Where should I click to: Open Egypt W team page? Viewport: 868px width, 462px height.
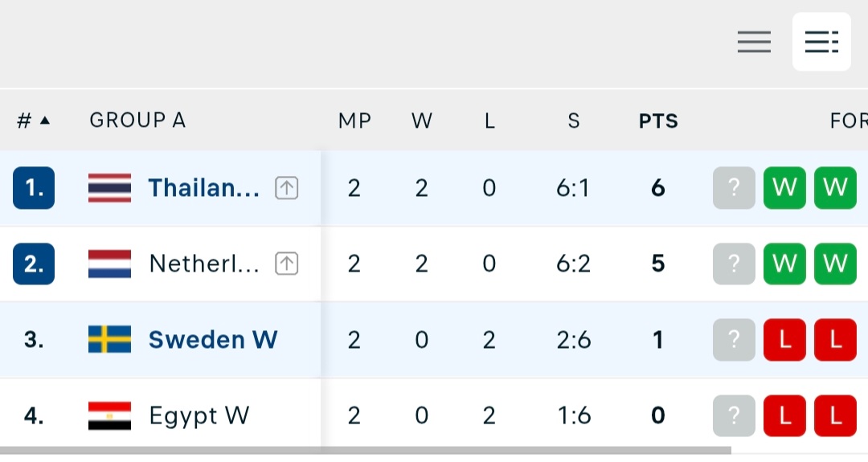pos(199,415)
